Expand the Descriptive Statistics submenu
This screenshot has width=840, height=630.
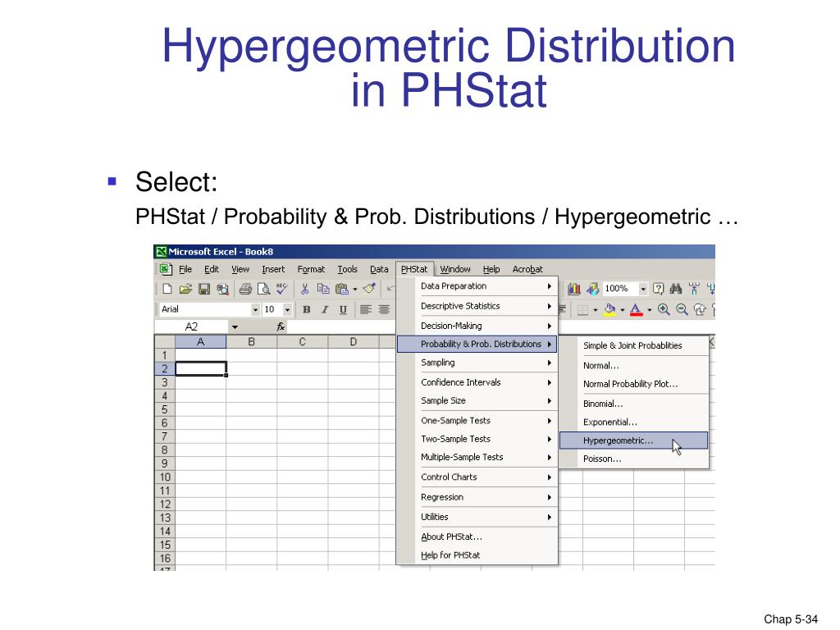477,306
